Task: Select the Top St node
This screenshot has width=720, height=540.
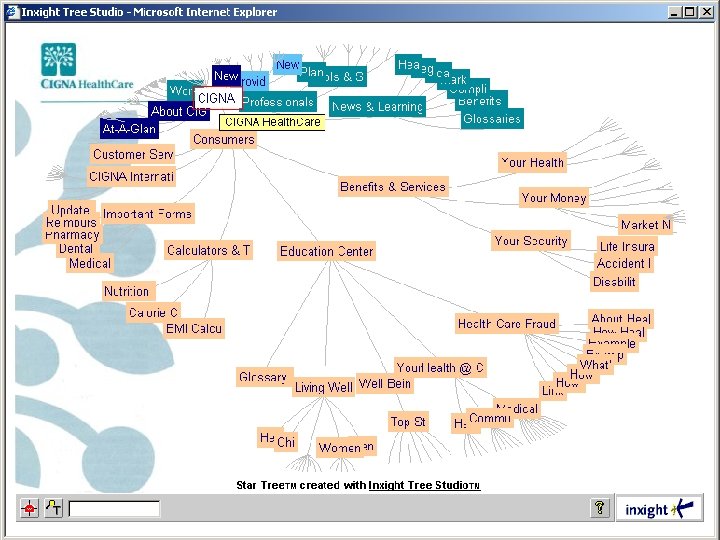Action: 408,422
